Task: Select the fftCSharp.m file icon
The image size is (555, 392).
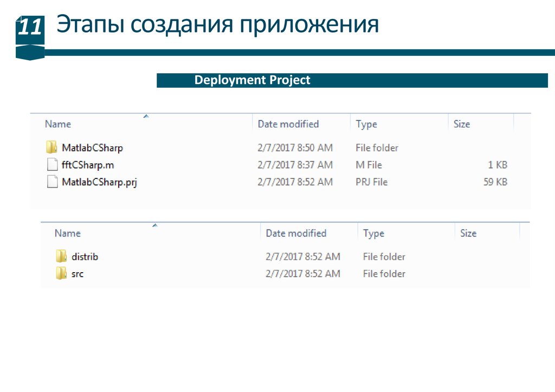Action: [52, 165]
